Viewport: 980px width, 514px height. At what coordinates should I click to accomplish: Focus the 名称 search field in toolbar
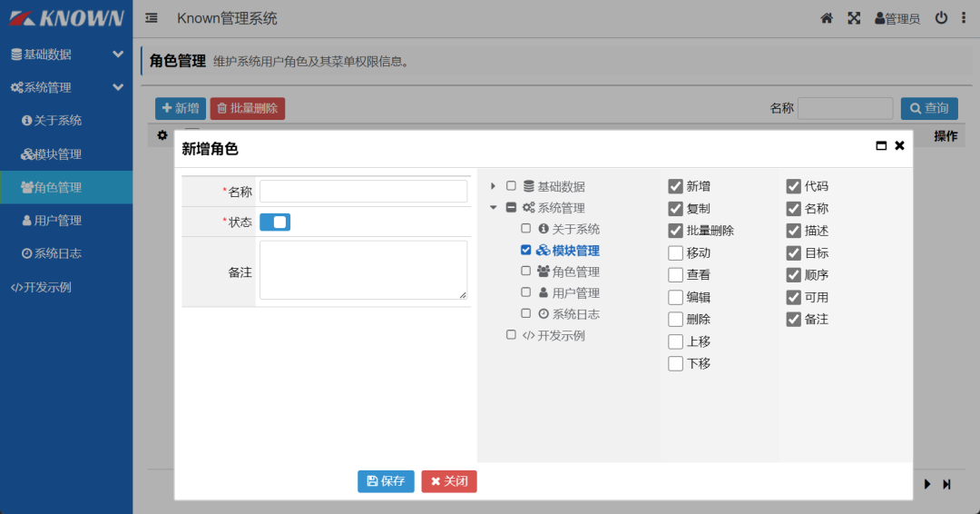[845, 108]
